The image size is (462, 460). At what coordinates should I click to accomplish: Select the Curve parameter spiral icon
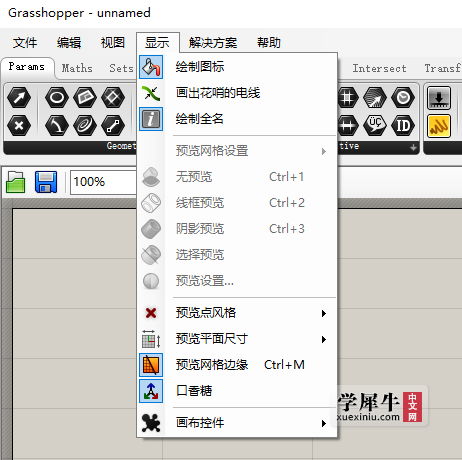pos(85,126)
